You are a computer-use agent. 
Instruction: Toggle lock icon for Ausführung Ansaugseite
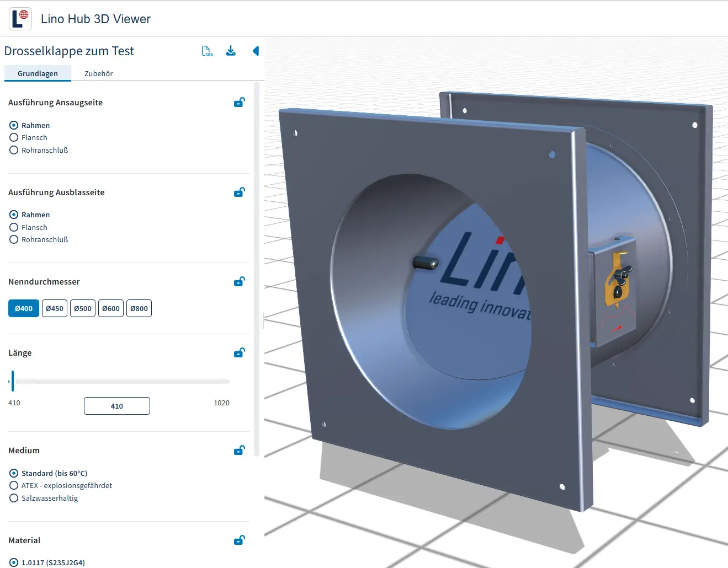(x=240, y=103)
